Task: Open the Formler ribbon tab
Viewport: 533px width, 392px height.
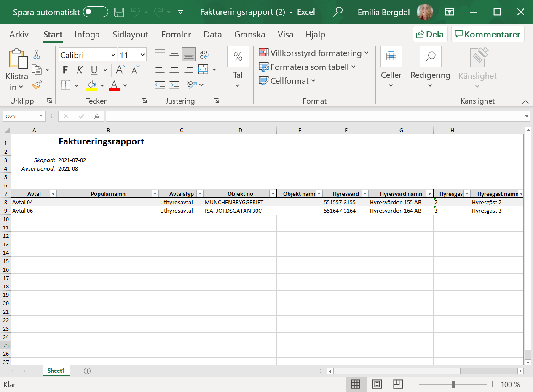Action: [x=176, y=35]
